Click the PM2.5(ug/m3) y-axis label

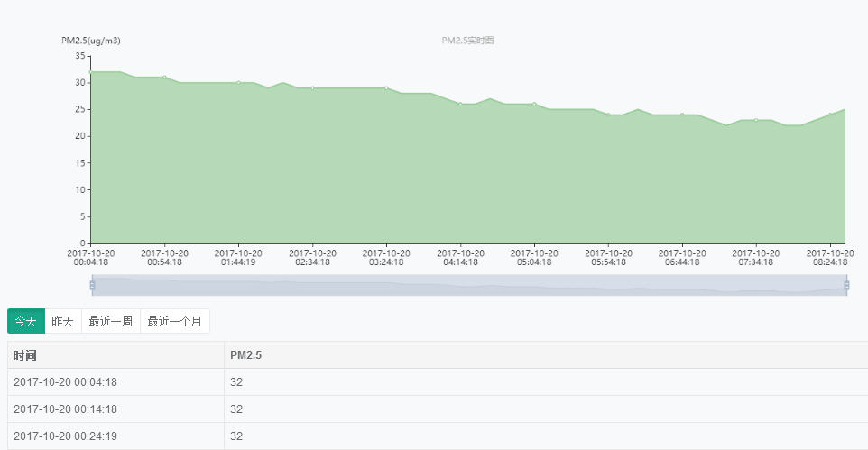point(91,41)
